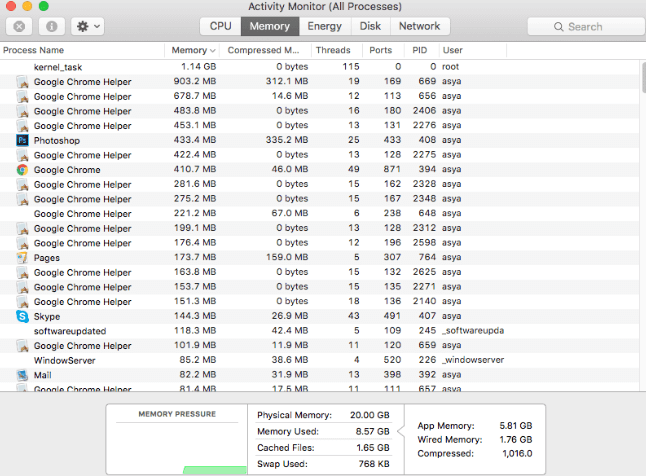The width and height of the screenshot is (646, 476).
Task: Click the Google Chrome app icon
Action: (22, 169)
